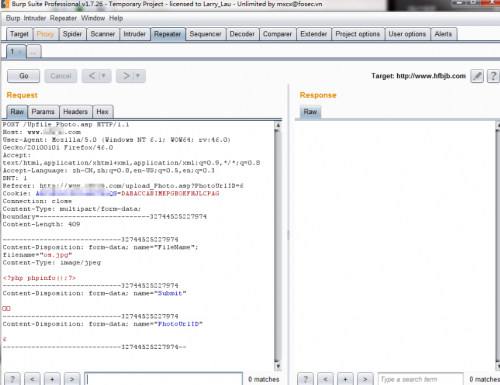The image size is (500, 385).
Task: Go to next request search match
Action: 72,379
